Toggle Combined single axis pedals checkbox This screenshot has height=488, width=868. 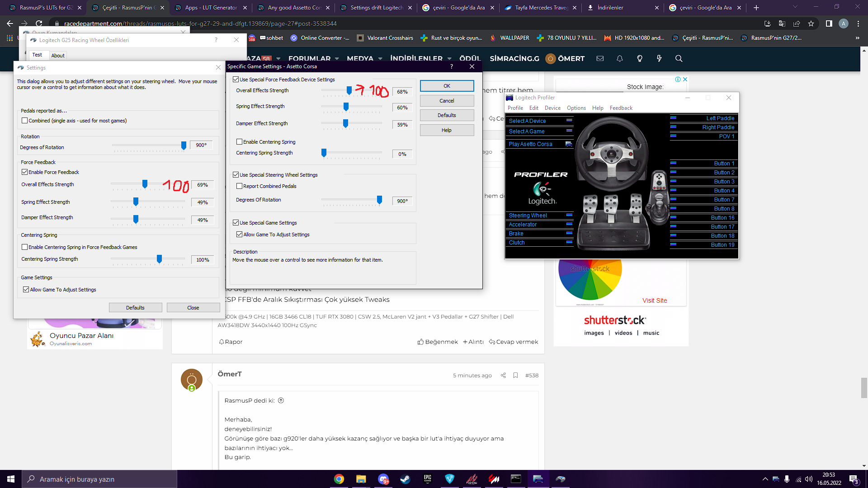click(25, 121)
